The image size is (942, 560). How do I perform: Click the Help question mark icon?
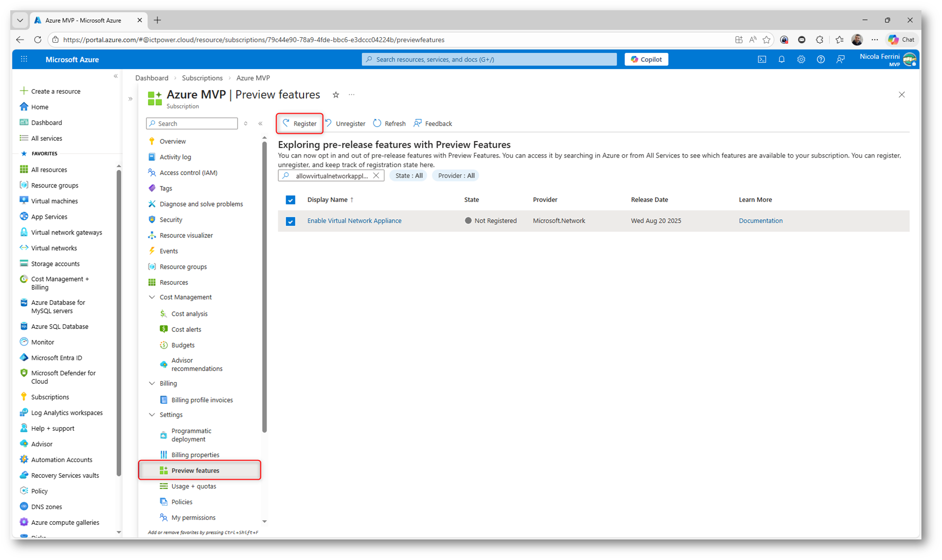821,59
